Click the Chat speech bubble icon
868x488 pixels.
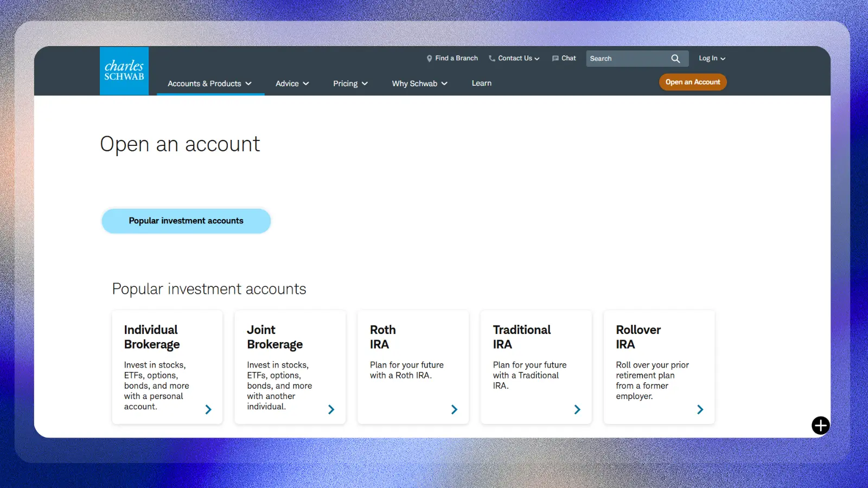[x=556, y=59]
